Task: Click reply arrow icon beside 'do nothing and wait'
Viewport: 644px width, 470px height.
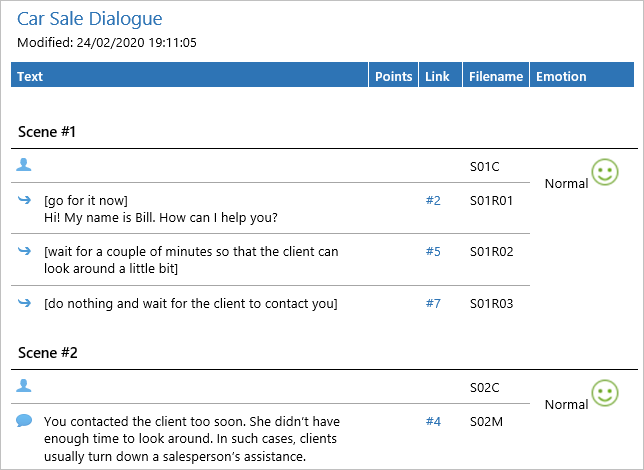Action: coord(24,302)
